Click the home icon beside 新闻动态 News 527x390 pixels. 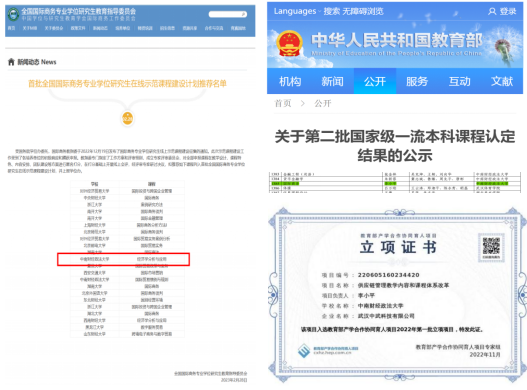point(11,62)
